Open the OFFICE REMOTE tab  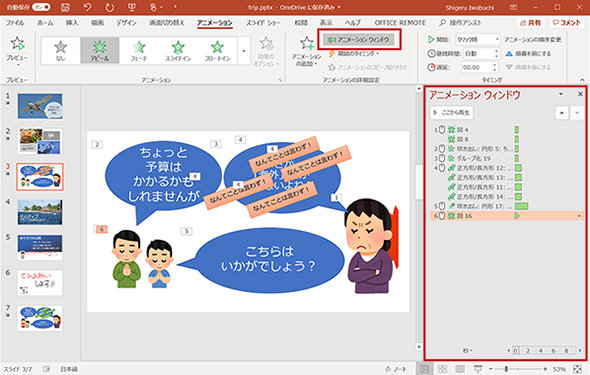coord(400,23)
